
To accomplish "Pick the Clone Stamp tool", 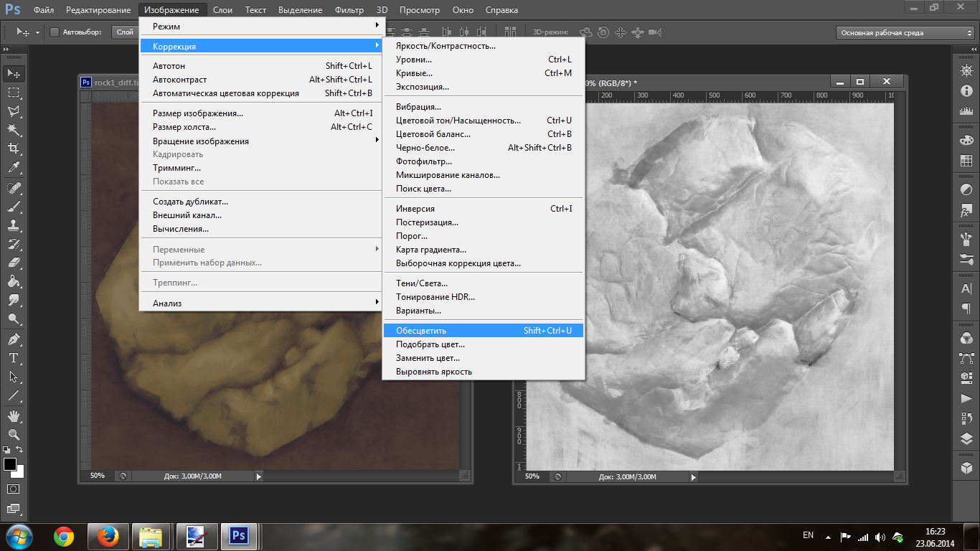I will coord(13,225).
